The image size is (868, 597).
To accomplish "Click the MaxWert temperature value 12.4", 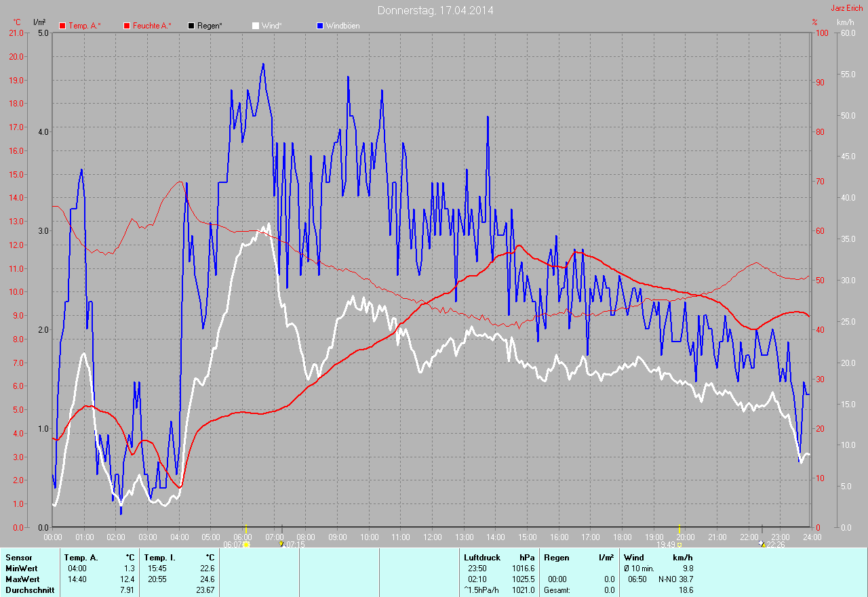I will tap(128, 579).
